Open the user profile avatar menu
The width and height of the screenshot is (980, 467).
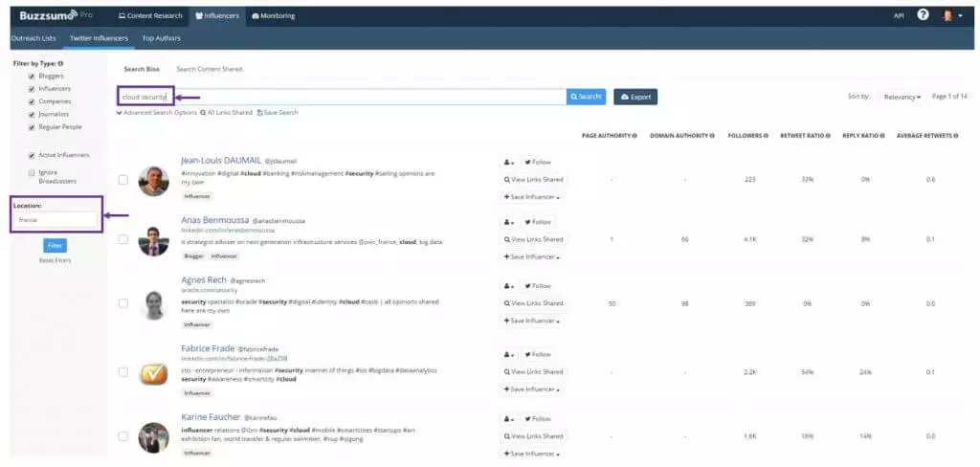[952, 15]
